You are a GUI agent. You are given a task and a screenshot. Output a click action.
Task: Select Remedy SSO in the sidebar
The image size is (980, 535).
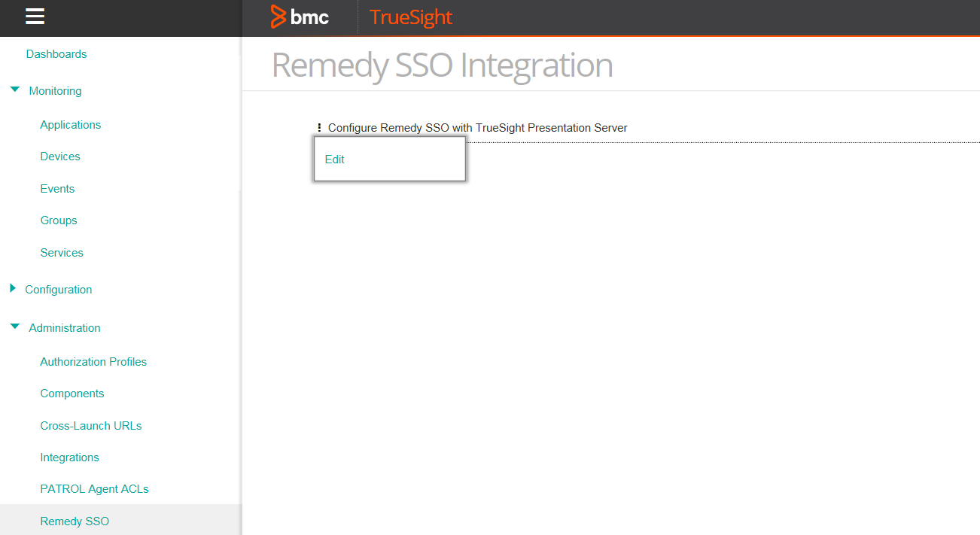[x=75, y=521]
